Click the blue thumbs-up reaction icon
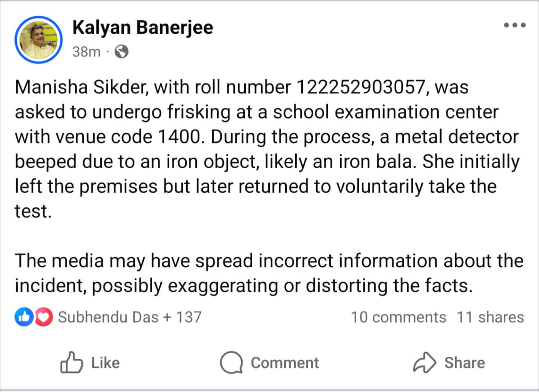 (23, 317)
